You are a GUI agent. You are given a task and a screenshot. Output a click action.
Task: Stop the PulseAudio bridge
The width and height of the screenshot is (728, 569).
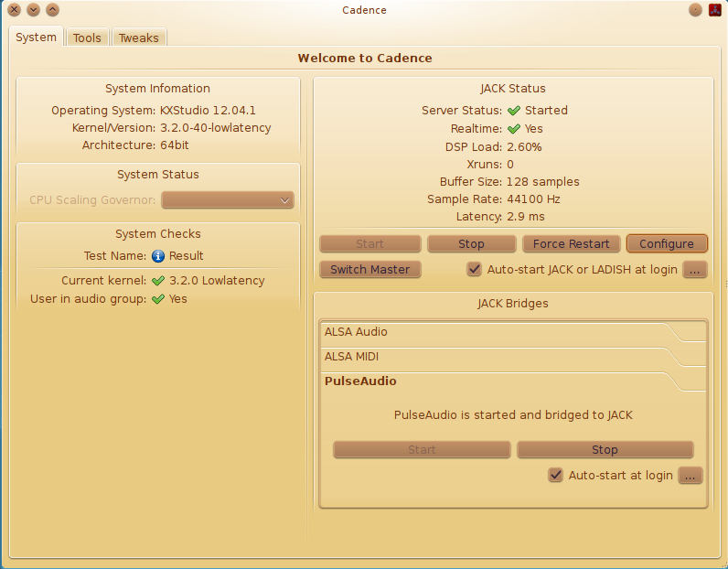[605, 450]
